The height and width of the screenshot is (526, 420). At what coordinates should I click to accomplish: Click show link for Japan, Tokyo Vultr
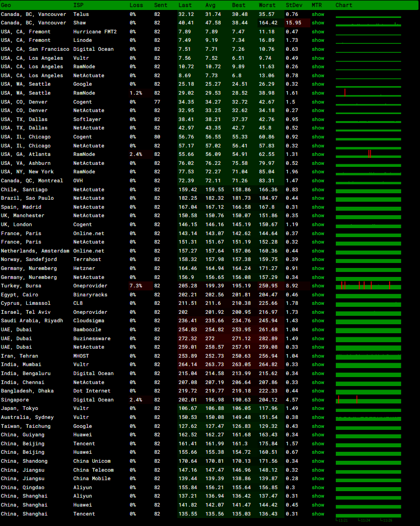[x=318, y=408]
